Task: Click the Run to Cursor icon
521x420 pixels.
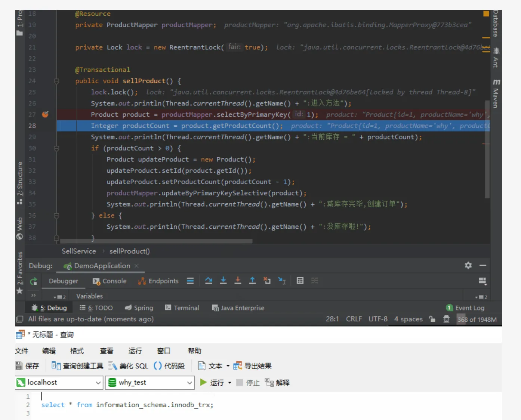Action: tap(282, 281)
